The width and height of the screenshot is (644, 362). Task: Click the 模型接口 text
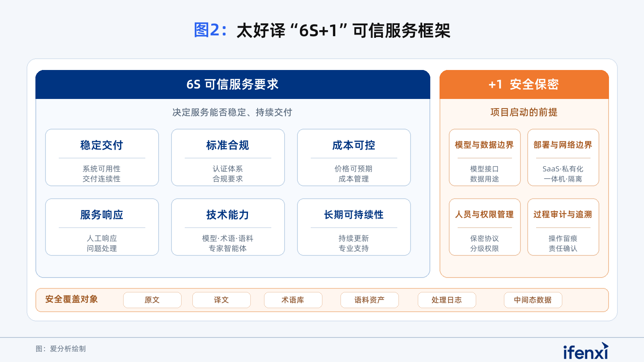coord(485,169)
